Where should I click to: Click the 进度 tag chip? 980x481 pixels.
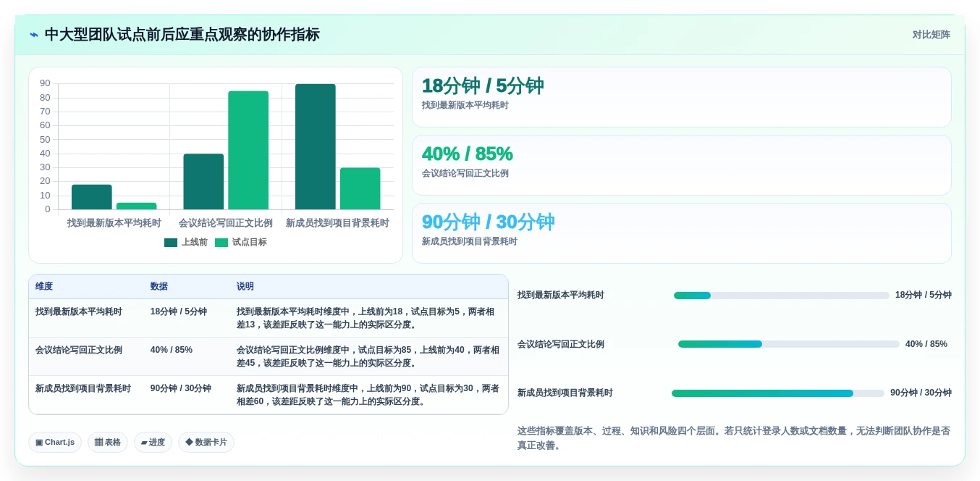153,442
